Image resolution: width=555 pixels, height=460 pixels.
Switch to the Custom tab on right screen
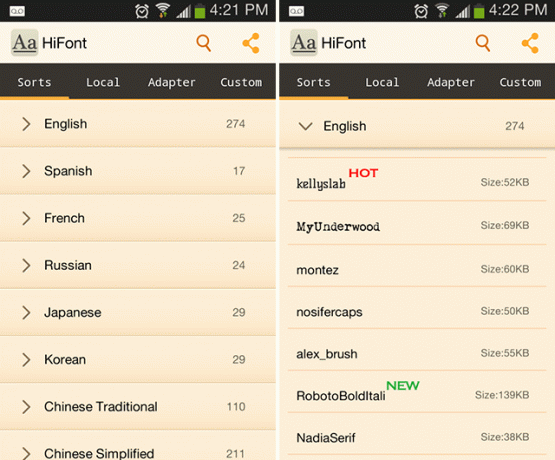tap(520, 82)
